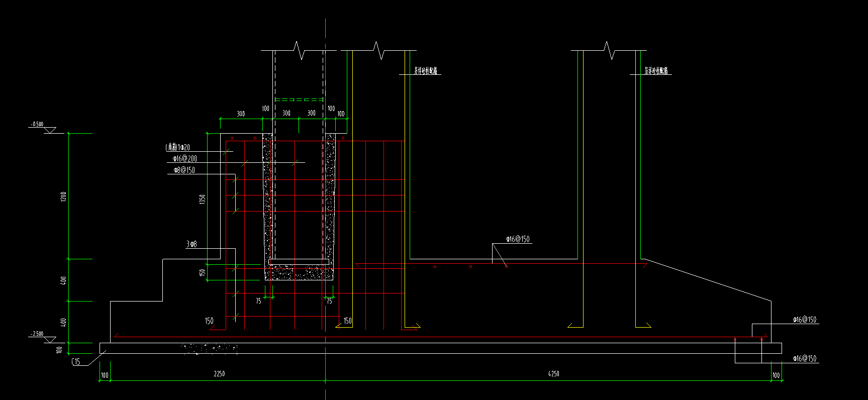Select the -0.500 elevation label
The height and width of the screenshot is (400, 868).
[37, 124]
